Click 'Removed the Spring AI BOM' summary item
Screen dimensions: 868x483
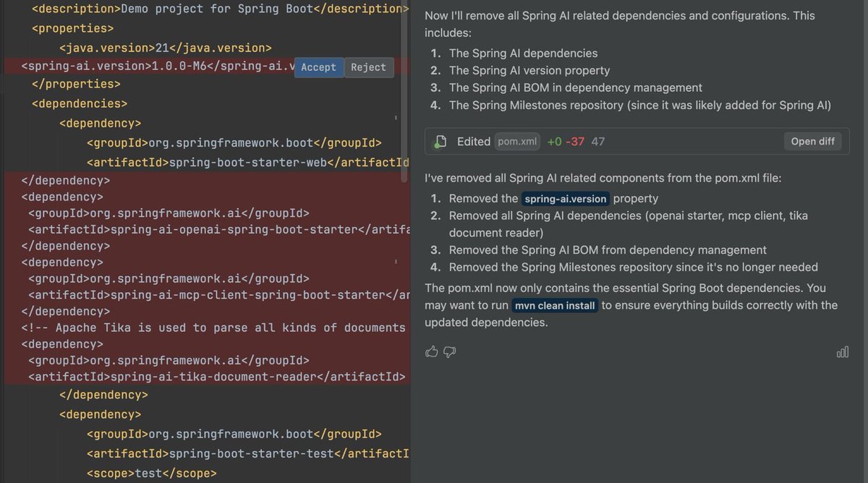[608, 250]
